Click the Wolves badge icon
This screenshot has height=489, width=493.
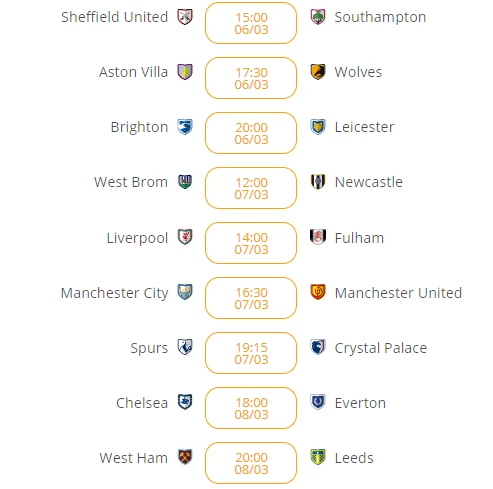(x=318, y=72)
